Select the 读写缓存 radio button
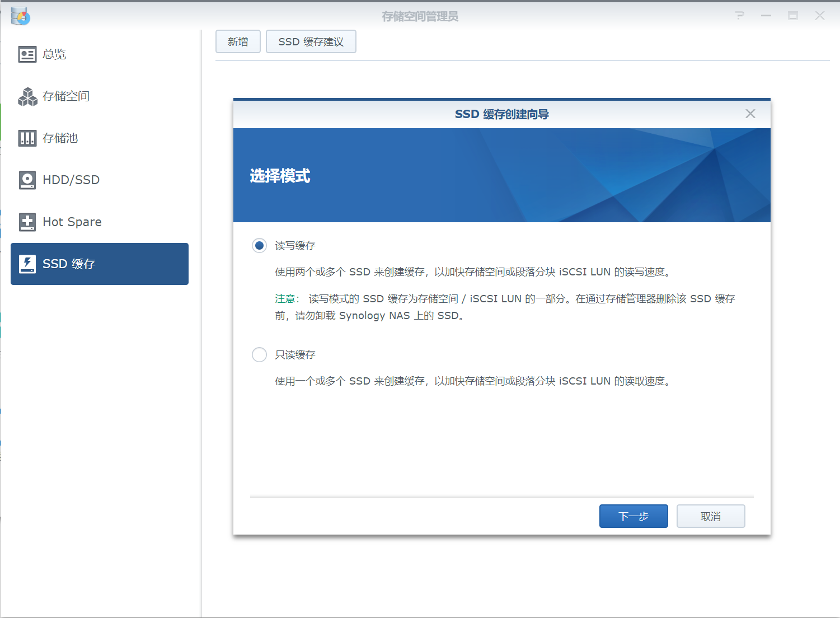Image resolution: width=840 pixels, height=618 pixels. tap(259, 245)
